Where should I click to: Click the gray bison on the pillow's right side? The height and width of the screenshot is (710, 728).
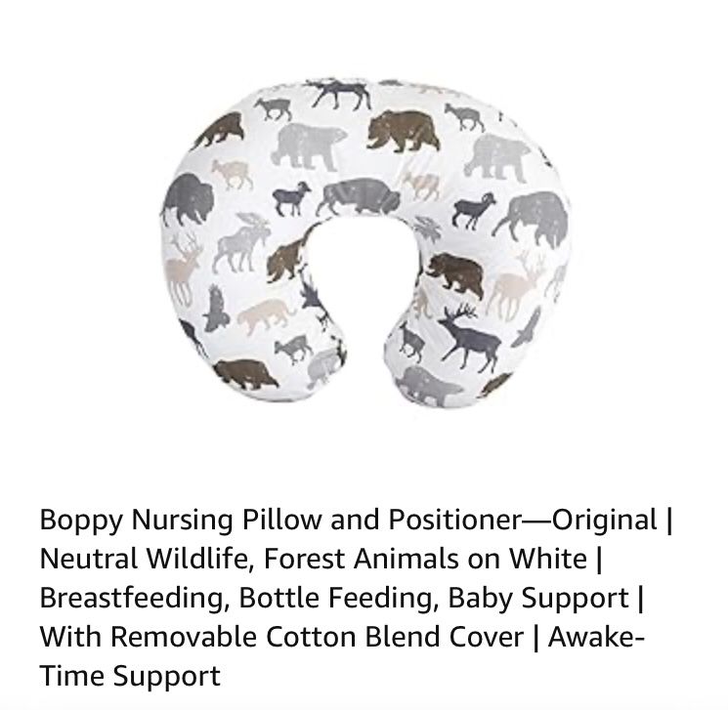click(533, 219)
